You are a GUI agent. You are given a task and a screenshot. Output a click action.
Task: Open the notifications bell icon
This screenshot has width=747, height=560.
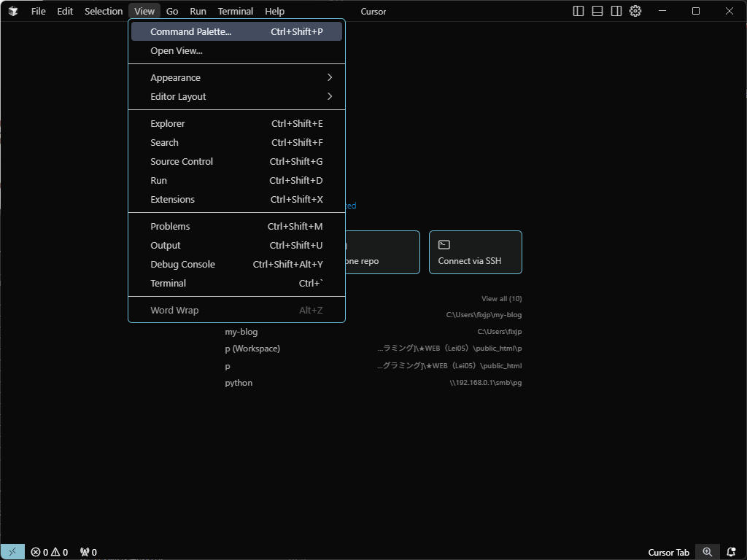point(731,552)
